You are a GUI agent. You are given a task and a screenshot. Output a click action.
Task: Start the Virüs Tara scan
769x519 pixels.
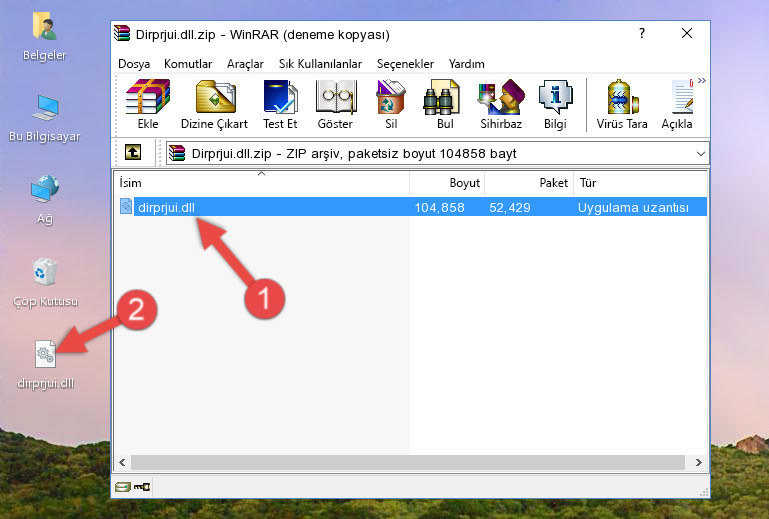(x=622, y=104)
